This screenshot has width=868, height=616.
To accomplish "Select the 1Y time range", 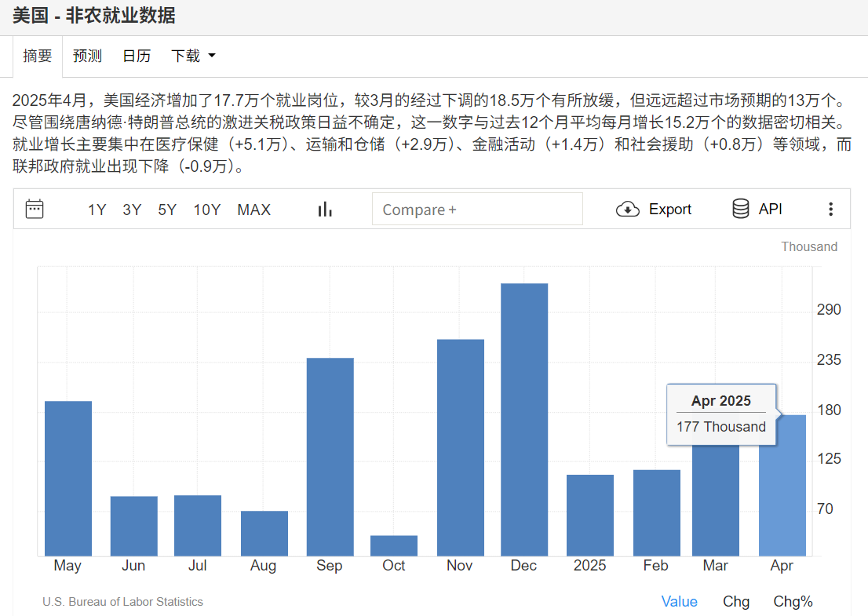I will pyautogui.click(x=97, y=210).
